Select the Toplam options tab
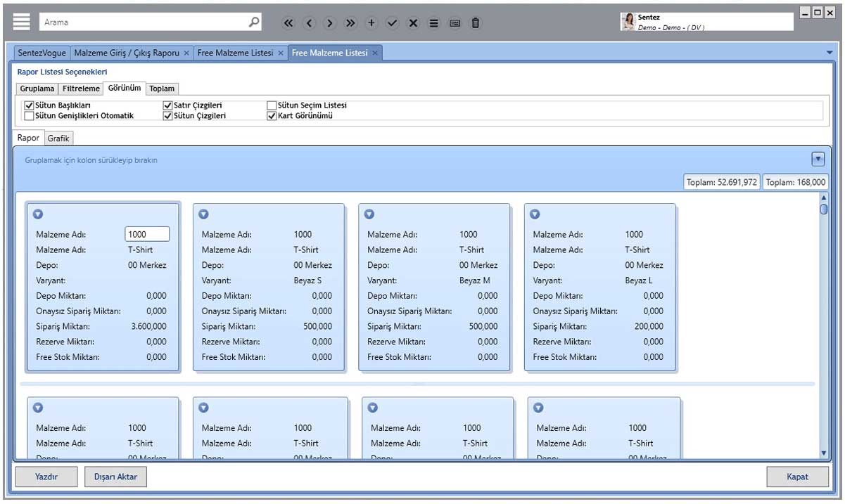 point(162,89)
